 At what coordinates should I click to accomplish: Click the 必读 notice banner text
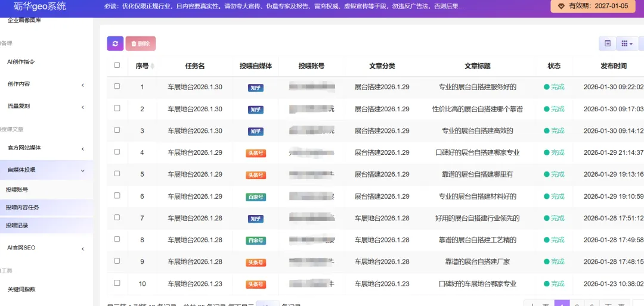[284, 6]
